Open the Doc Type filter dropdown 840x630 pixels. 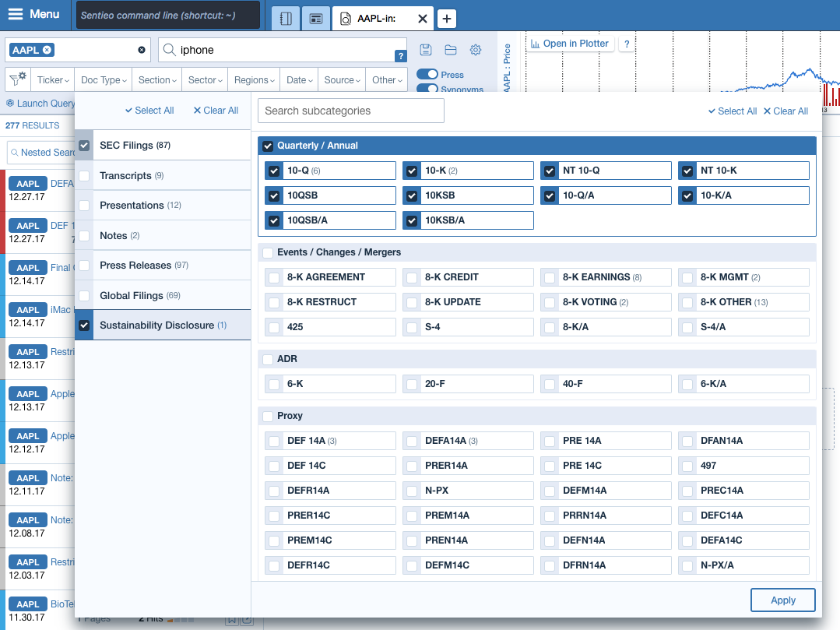click(104, 80)
